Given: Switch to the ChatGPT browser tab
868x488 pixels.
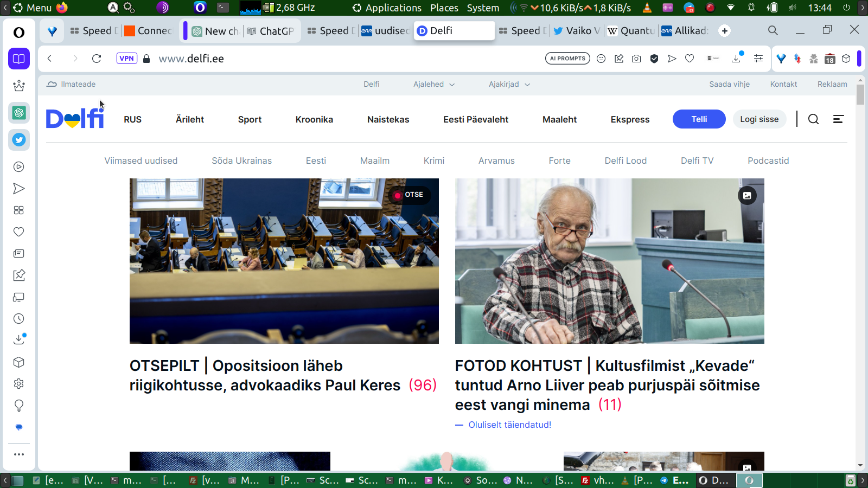Looking at the screenshot, I should pyautogui.click(x=271, y=31).
